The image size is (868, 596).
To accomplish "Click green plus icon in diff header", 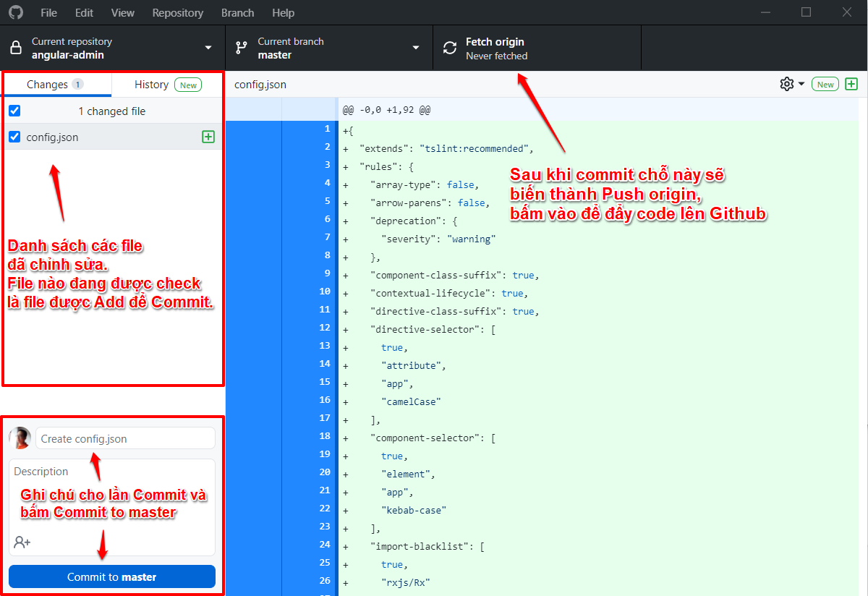I will tap(851, 84).
